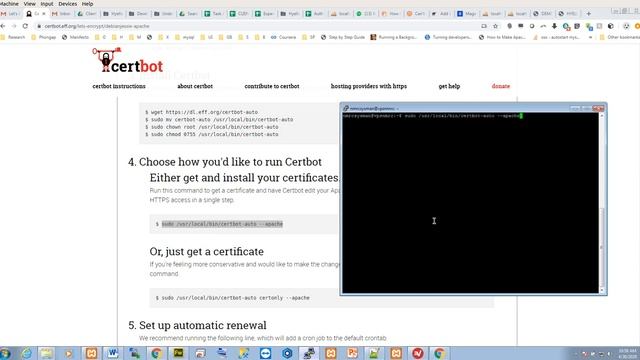Viewport: 640px width, 360px height.
Task: Bookmark this page with star icon
Action: (496, 26)
